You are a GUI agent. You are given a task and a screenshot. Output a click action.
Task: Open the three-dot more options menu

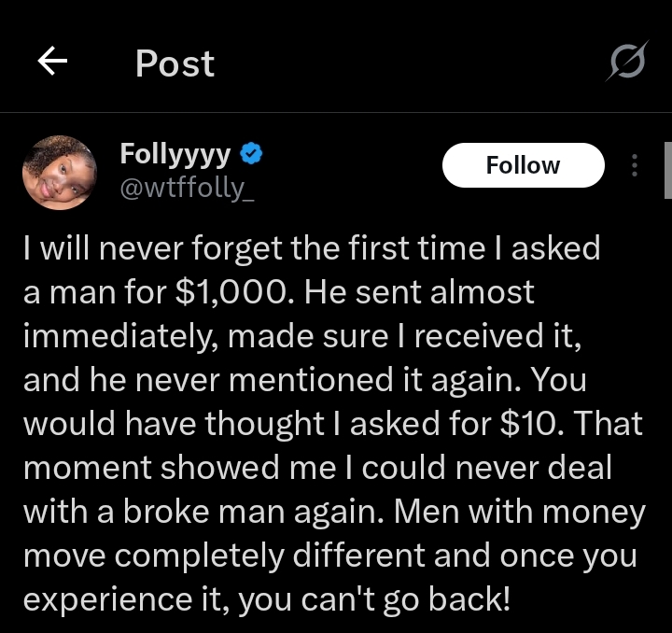(x=635, y=165)
